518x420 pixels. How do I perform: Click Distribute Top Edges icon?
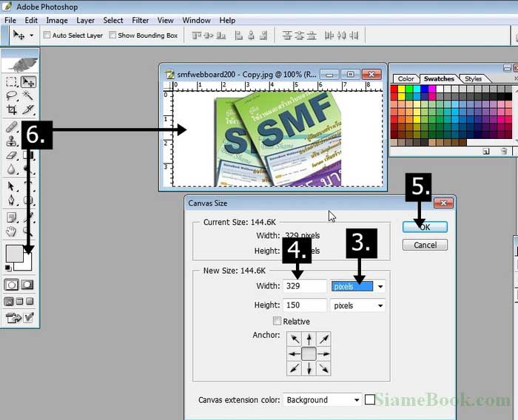pyautogui.click(x=287, y=35)
